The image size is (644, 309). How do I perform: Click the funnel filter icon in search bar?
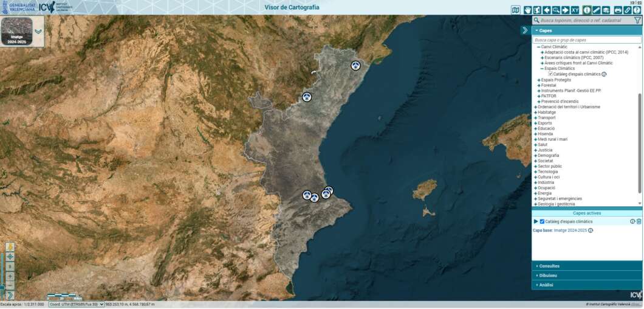(x=637, y=20)
